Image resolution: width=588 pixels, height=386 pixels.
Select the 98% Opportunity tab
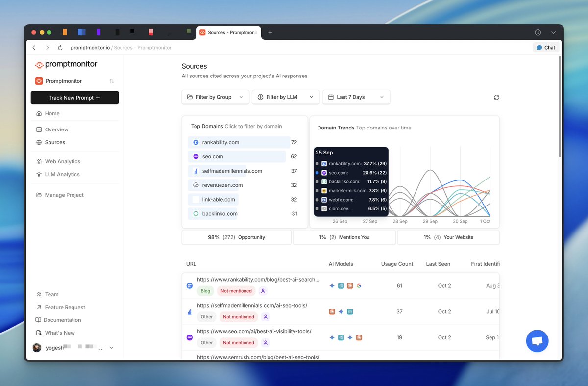tap(236, 237)
